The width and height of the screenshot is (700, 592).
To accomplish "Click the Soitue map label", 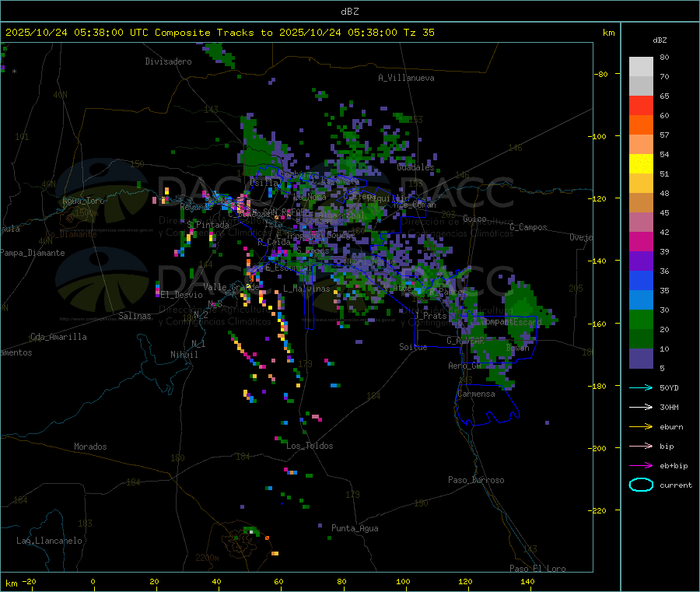I will [413, 347].
